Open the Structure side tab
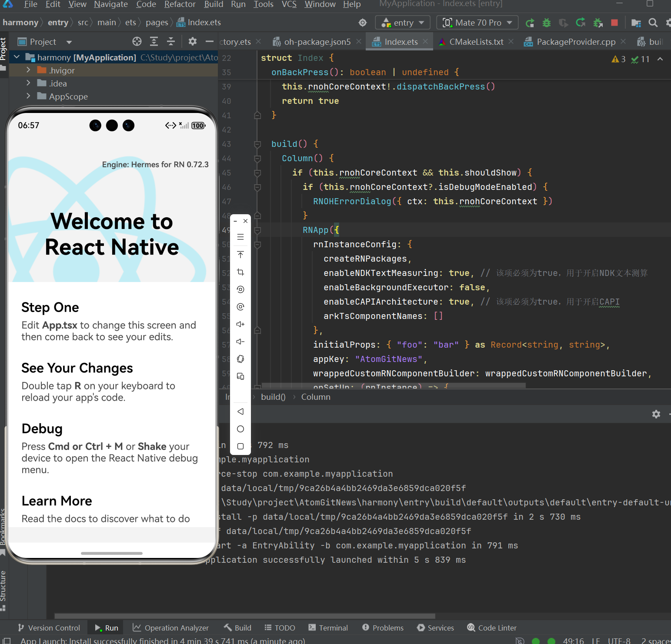 coord(3,590)
